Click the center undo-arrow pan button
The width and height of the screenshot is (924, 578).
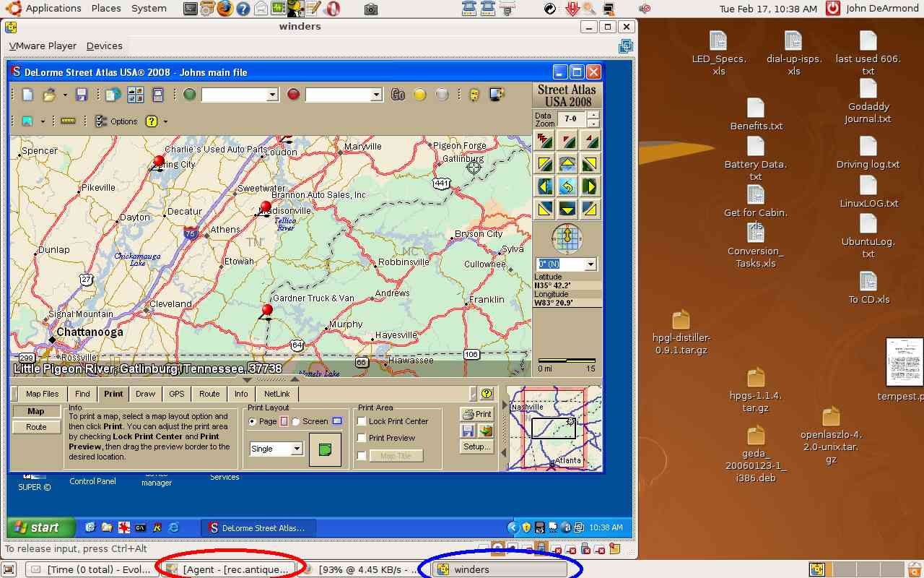[x=567, y=186]
